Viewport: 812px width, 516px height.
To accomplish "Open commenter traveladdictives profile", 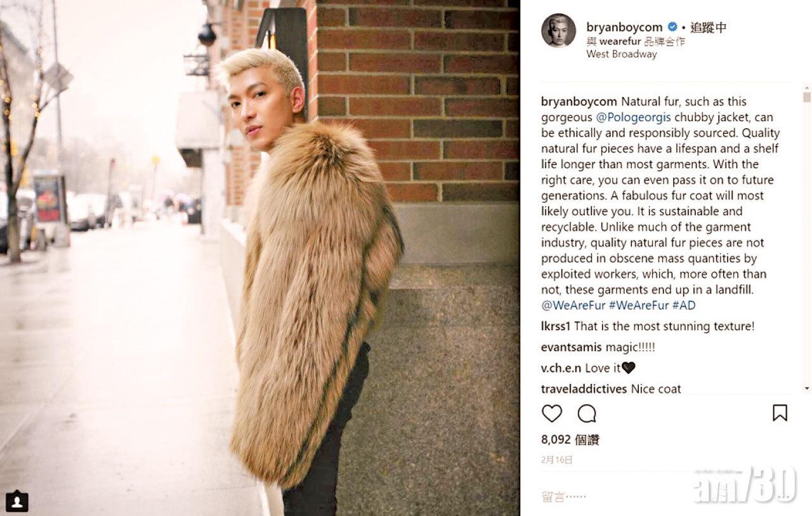I will pos(584,388).
